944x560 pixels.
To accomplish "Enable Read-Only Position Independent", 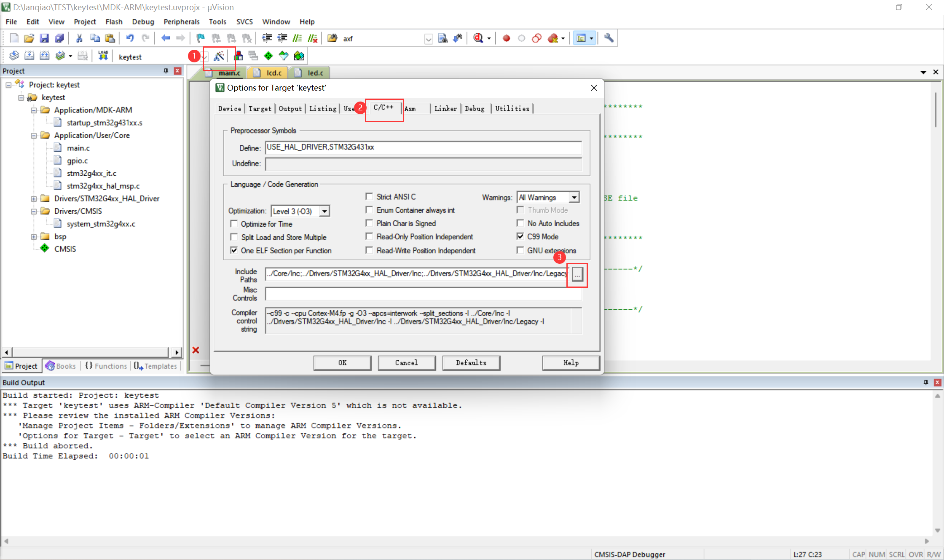I will click(x=369, y=237).
